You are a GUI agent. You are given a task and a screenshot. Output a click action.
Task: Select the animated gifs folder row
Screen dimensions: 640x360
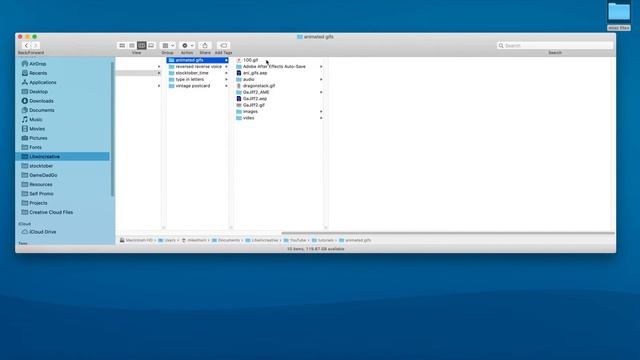coord(198,60)
